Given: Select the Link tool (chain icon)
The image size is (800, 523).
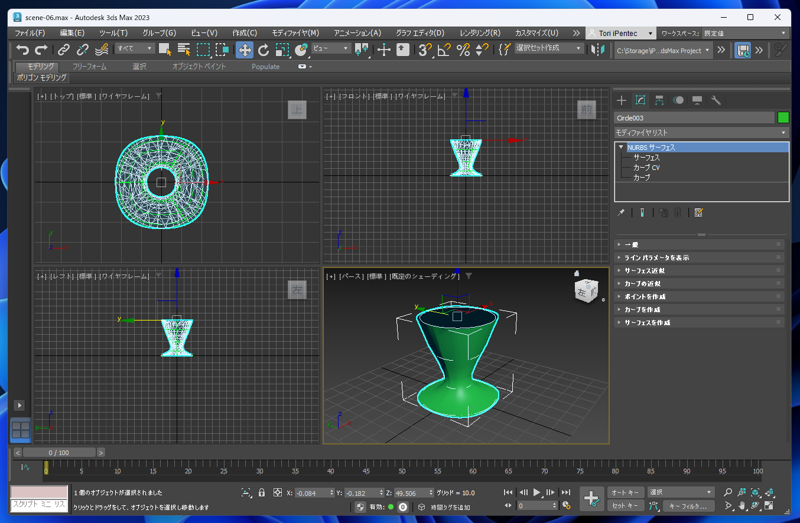Looking at the screenshot, I should (x=63, y=49).
